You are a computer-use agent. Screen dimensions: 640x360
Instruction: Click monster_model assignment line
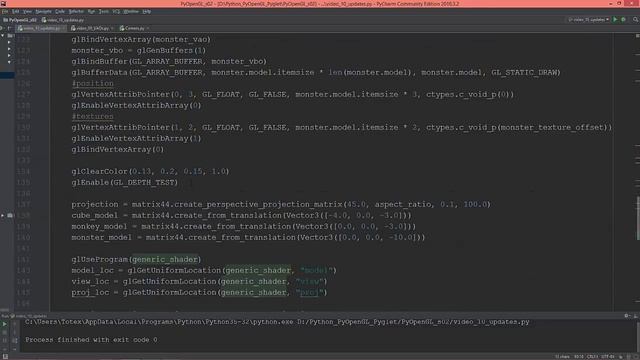click(x=248, y=238)
